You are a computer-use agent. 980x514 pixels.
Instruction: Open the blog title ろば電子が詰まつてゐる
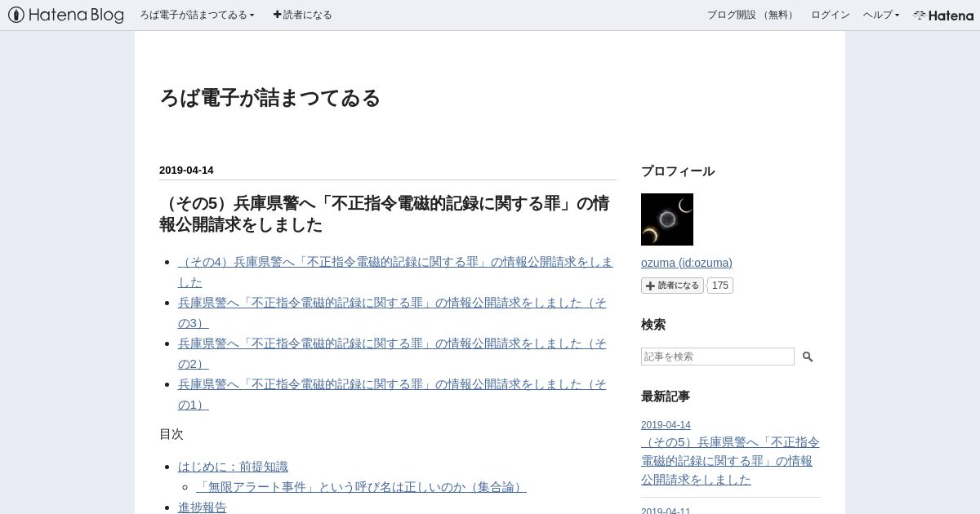tap(270, 98)
